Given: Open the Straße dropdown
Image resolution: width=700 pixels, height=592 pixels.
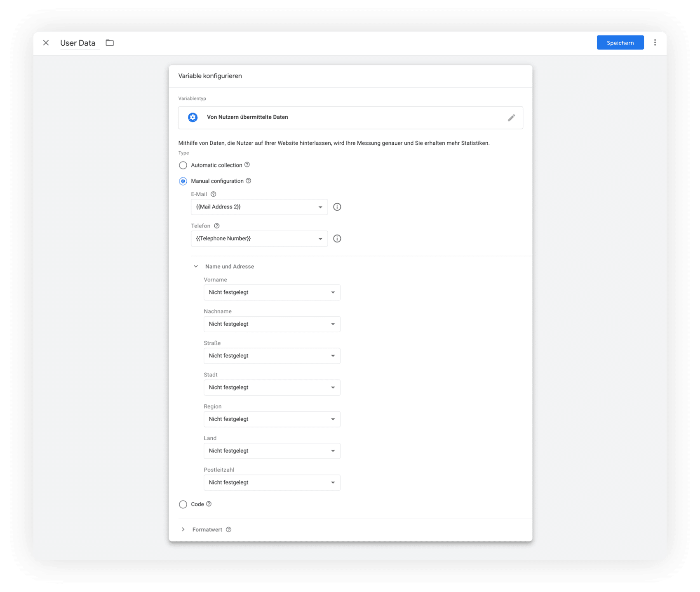Looking at the screenshot, I should click(x=272, y=356).
